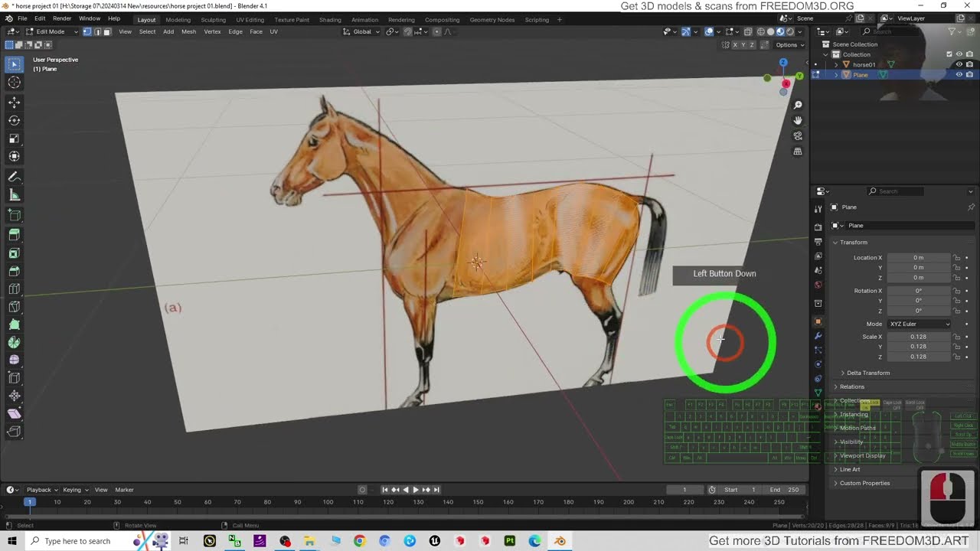Switch to the Shading workspace tab
Viewport: 980px width, 551px height.
tap(330, 20)
